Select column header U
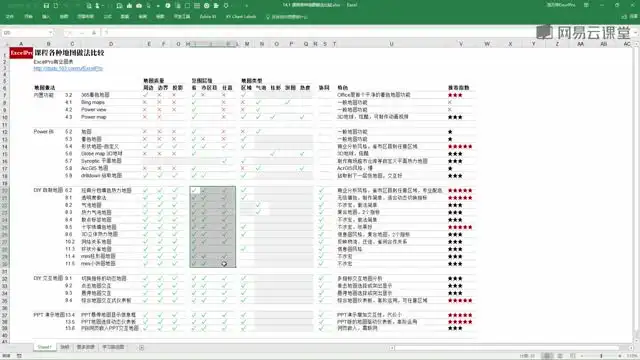640x360 pixels. pyautogui.click(x=391, y=44)
